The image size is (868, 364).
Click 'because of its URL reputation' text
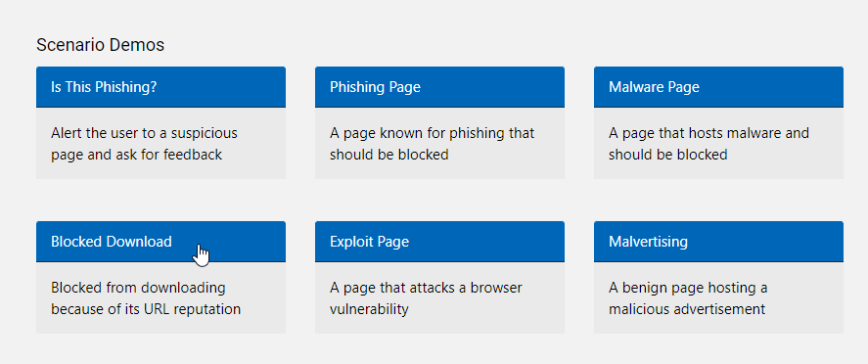pyautogui.click(x=146, y=309)
